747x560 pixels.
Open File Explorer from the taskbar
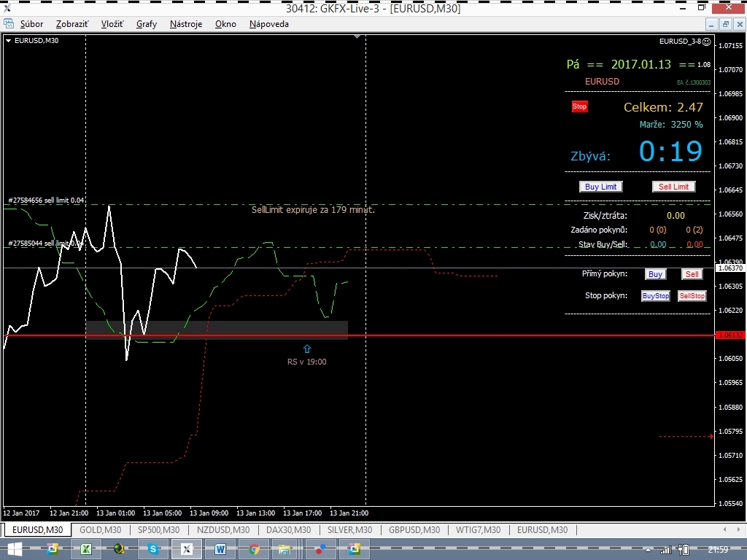point(285,550)
